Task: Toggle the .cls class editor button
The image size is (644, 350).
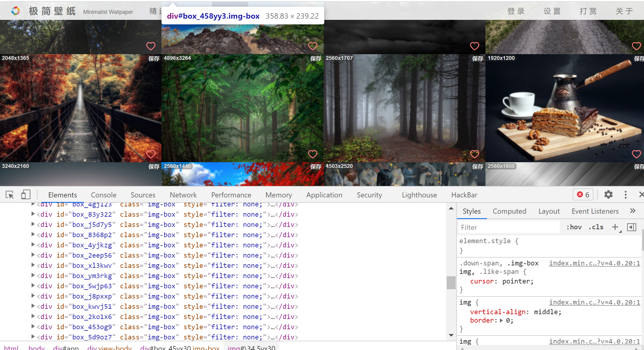Action: click(x=596, y=227)
